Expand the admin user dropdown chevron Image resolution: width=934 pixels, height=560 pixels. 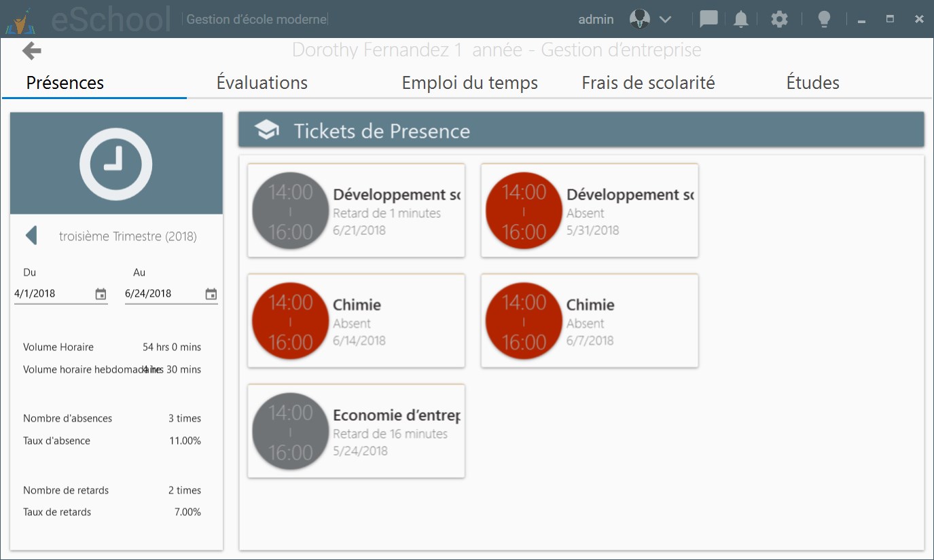click(x=666, y=20)
